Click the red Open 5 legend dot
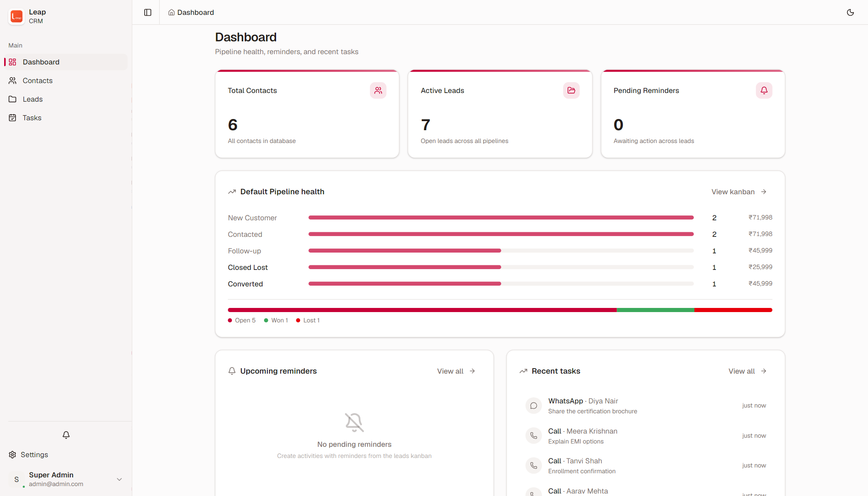Screen dimensions: 868x496 230,320
